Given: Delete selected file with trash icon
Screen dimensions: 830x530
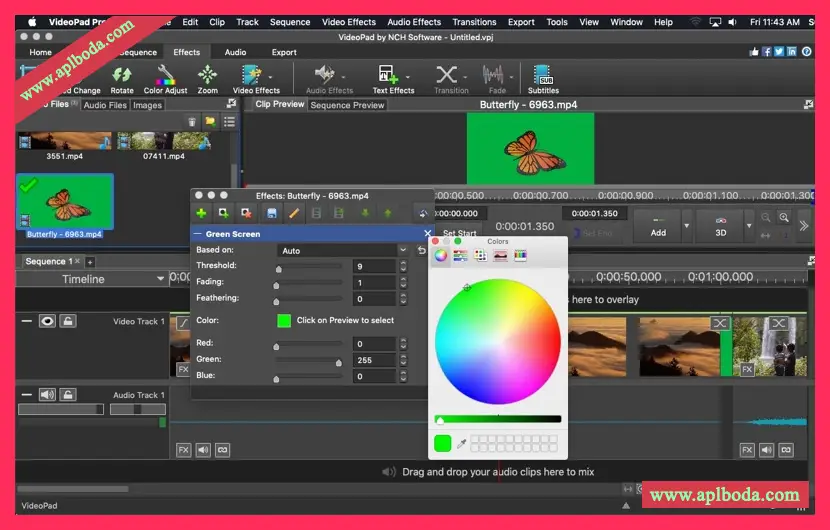Looking at the screenshot, I should point(192,122).
